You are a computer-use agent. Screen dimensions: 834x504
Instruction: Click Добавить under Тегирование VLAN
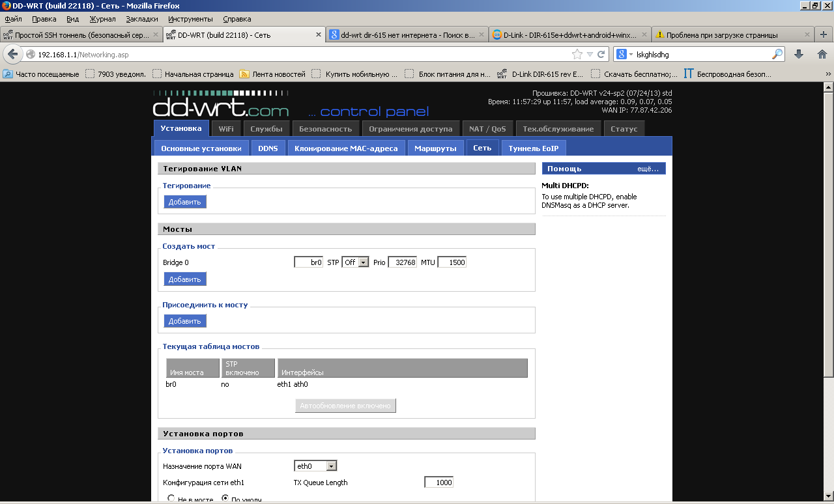(x=184, y=202)
